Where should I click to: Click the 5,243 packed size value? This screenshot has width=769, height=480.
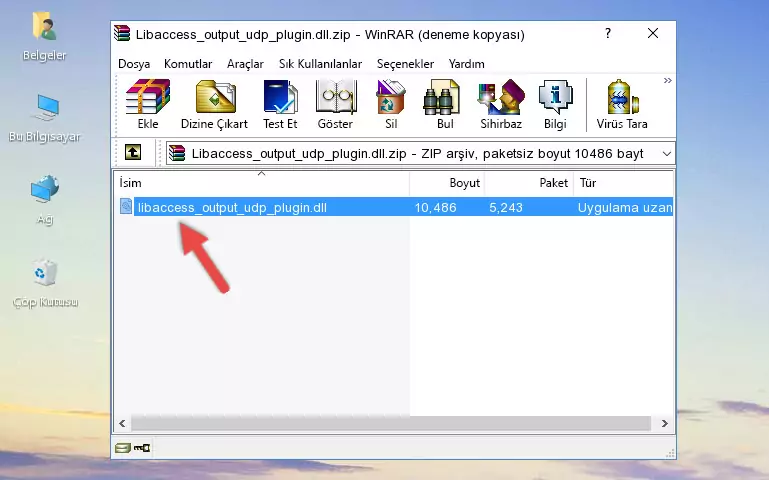pos(506,208)
